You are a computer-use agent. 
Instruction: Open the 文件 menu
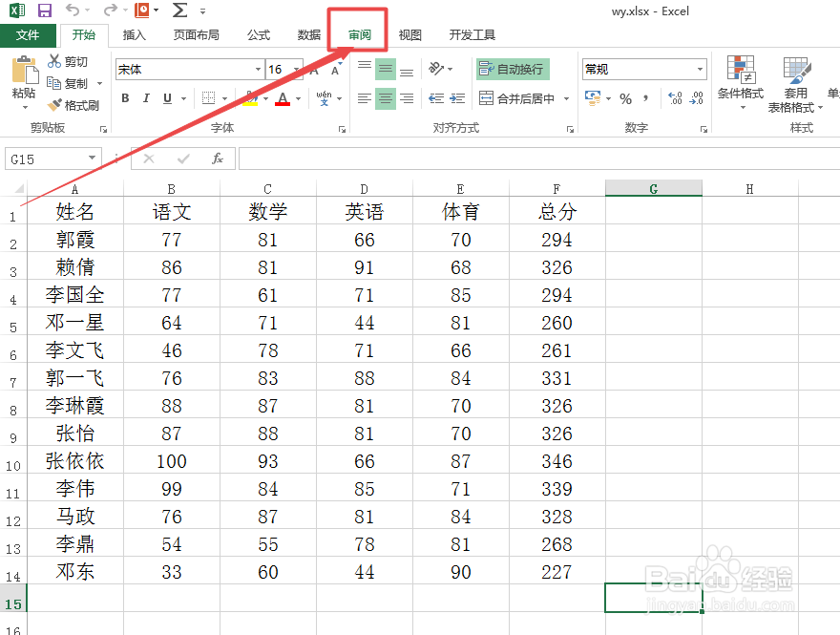[x=28, y=34]
